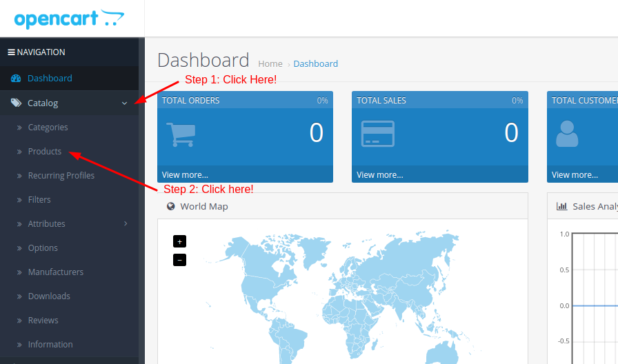
Task: Click the double-arrow icon before Categories
Action: tap(19, 128)
